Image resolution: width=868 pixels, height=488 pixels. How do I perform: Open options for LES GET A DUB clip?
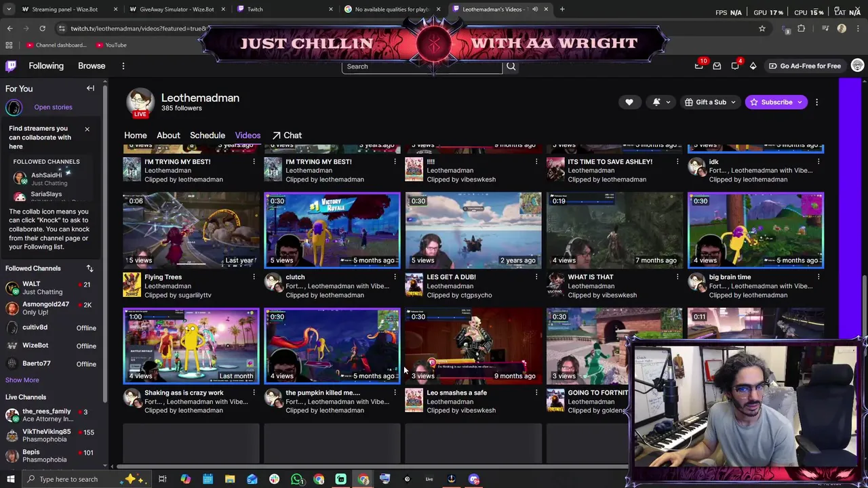point(536,277)
